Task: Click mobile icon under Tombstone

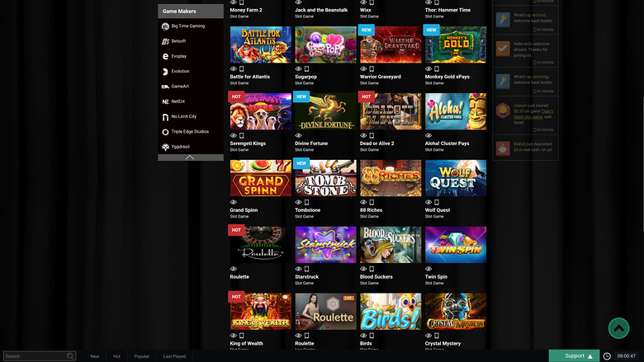Action: 306,202
